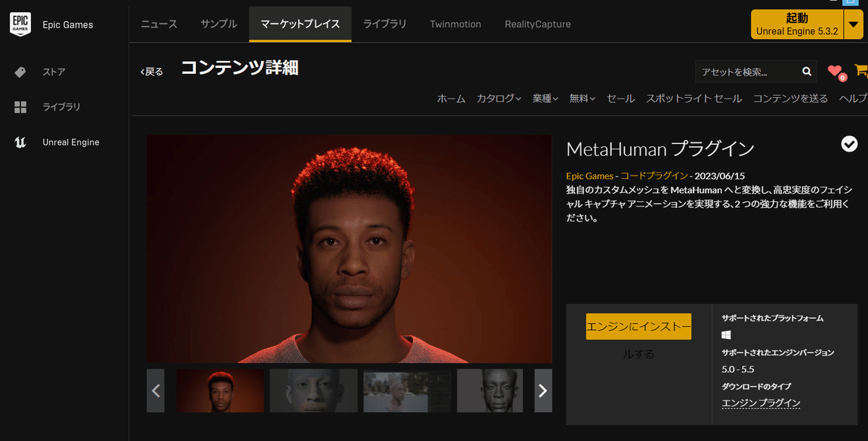Select the third outdoor scene thumbnail
This screenshot has height=441, width=868.
click(407, 391)
